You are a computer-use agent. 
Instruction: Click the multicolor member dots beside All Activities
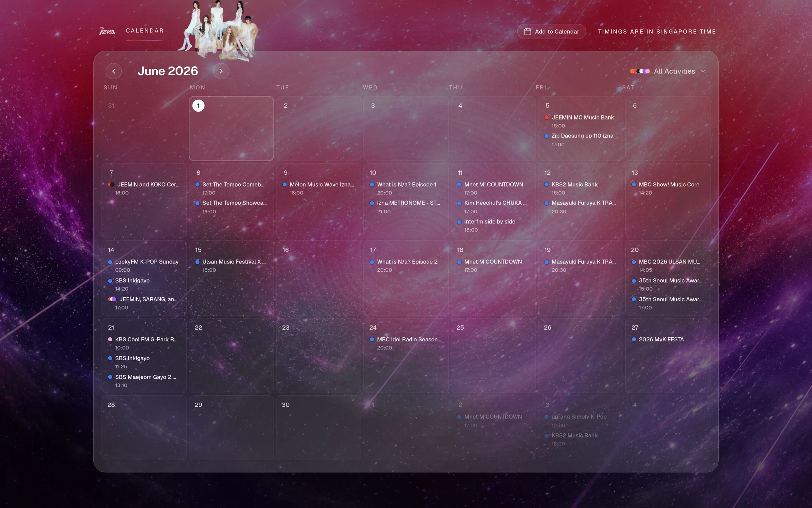click(x=639, y=71)
